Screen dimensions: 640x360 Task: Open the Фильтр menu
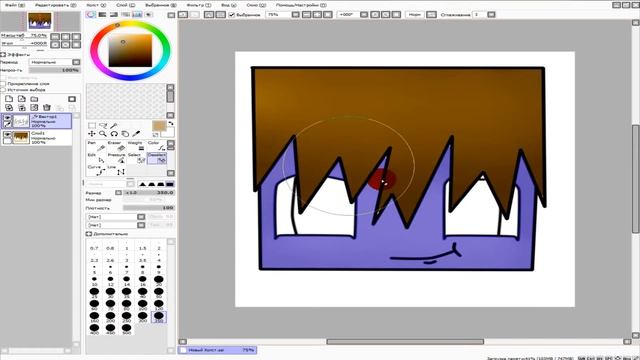[x=199, y=5]
